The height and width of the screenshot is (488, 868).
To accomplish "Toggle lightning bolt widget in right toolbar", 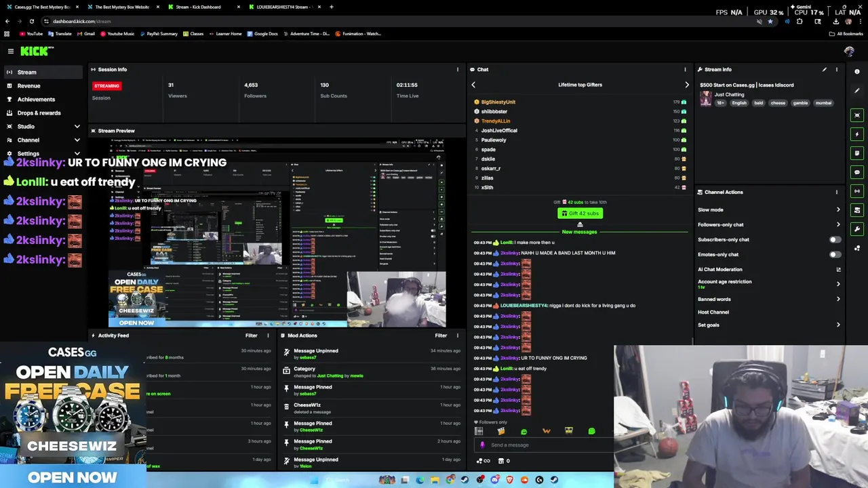I will tap(857, 134).
